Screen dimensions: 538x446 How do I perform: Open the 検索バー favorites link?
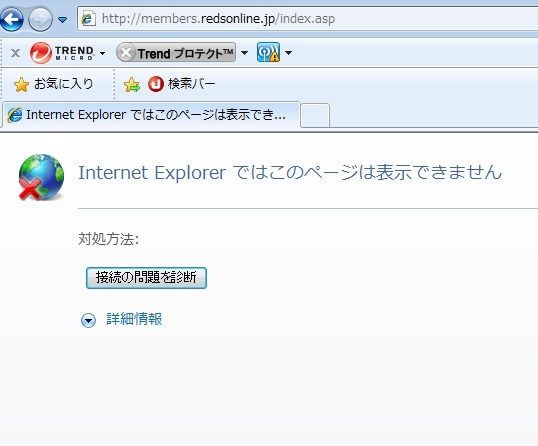click(x=181, y=84)
